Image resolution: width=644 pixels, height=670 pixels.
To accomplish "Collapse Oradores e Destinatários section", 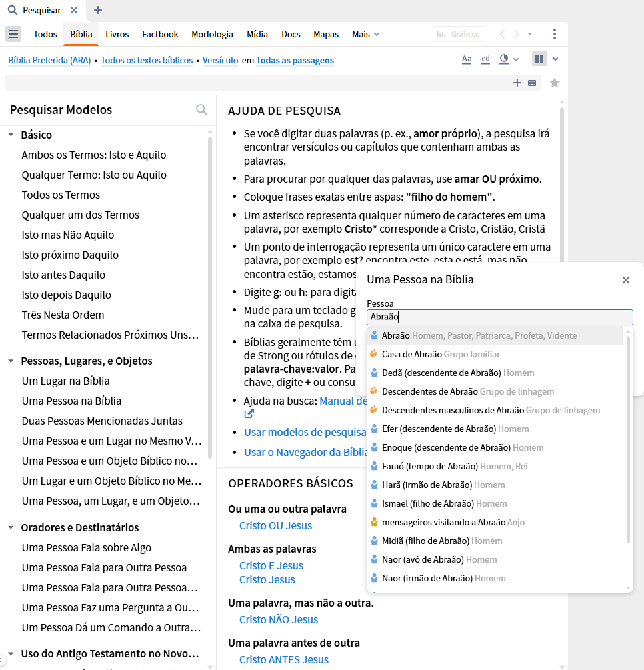I will pos(11,528).
